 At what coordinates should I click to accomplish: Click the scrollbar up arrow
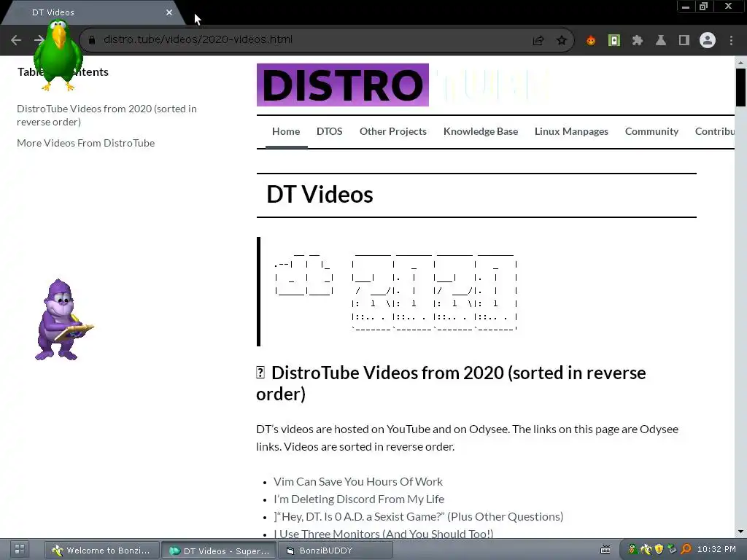(x=740, y=62)
